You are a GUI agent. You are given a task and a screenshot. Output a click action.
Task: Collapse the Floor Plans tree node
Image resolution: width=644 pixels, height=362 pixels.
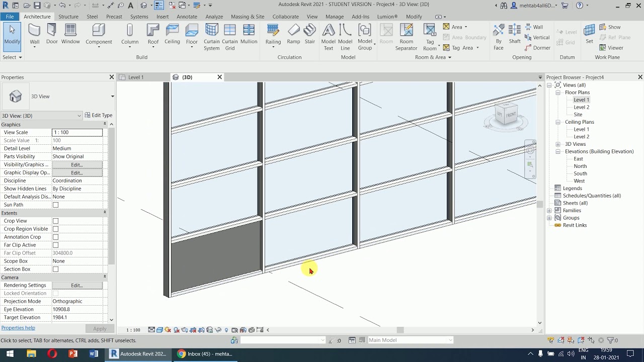[x=558, y=93]
